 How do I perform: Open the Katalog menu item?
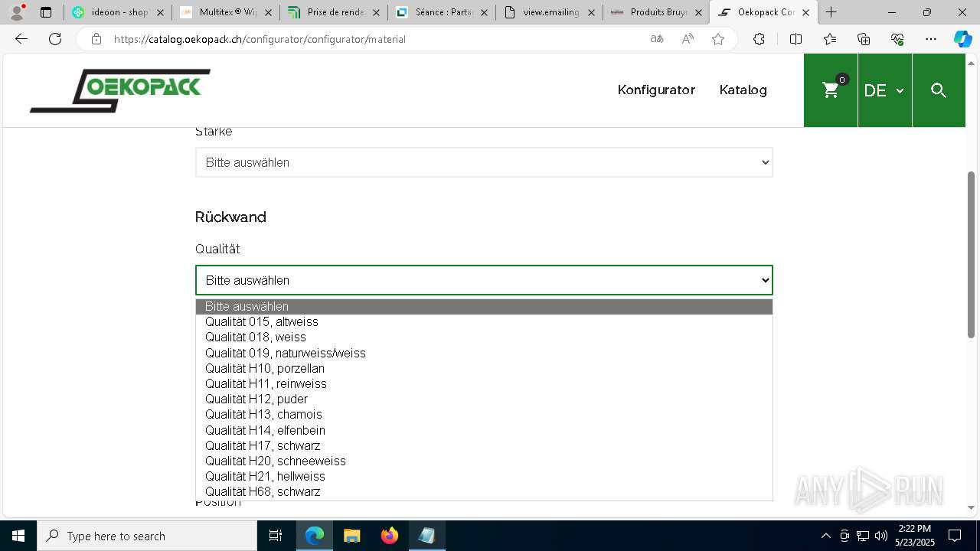point(743,90)
